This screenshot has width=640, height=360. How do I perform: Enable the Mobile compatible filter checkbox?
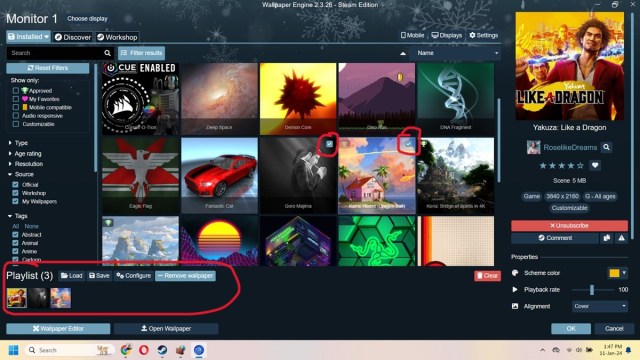coord(16,107)
